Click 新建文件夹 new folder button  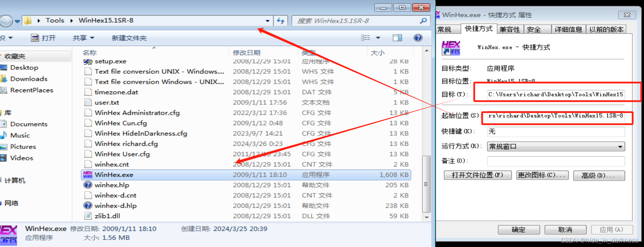[129, 38]
